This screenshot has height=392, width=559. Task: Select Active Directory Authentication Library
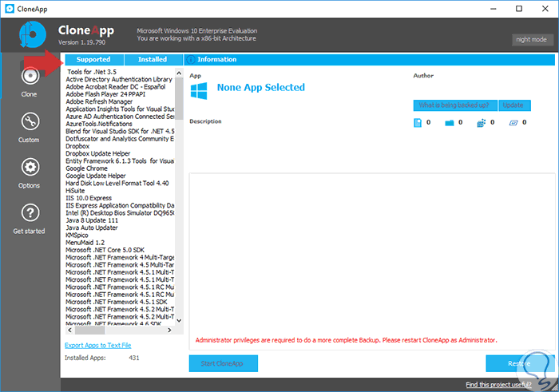[119, 80]
